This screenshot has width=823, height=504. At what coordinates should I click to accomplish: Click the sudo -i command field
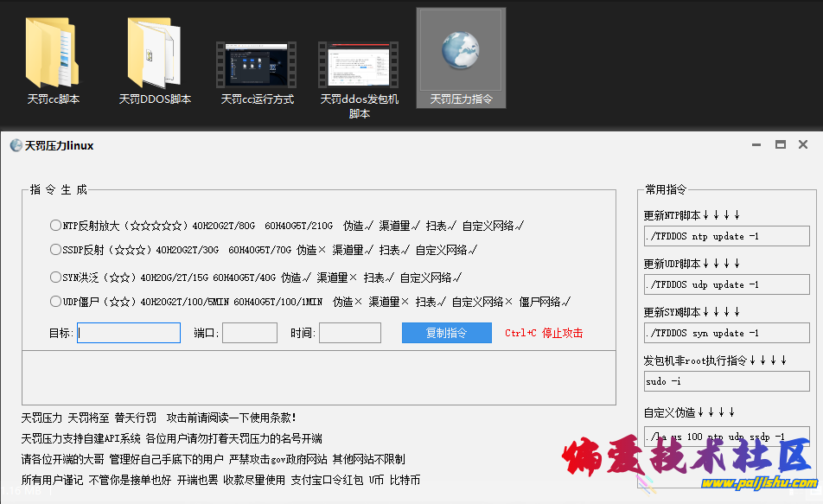tap(726, 381)
